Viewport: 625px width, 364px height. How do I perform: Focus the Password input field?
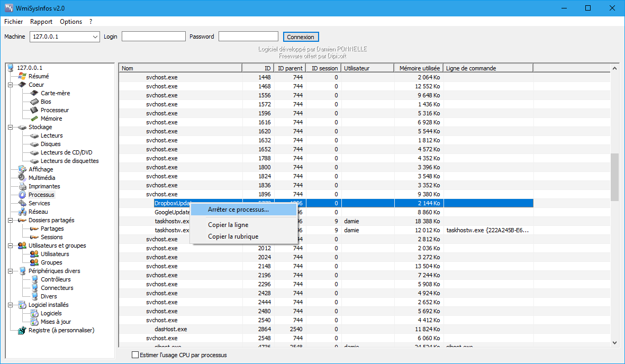pos(248,37)
